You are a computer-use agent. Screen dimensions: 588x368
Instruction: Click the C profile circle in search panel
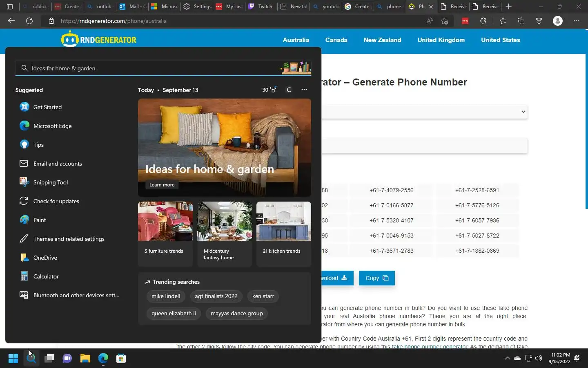pyautogui.click(x=289, y=90)
